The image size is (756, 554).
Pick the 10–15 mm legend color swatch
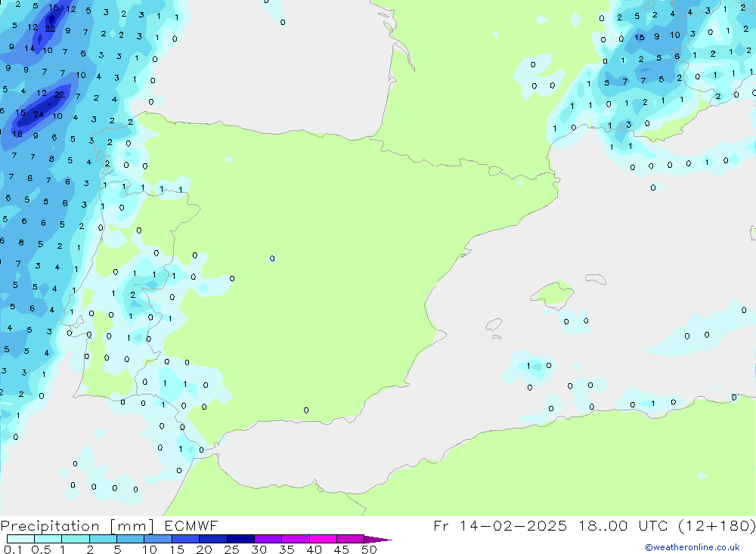pos(158,539)
